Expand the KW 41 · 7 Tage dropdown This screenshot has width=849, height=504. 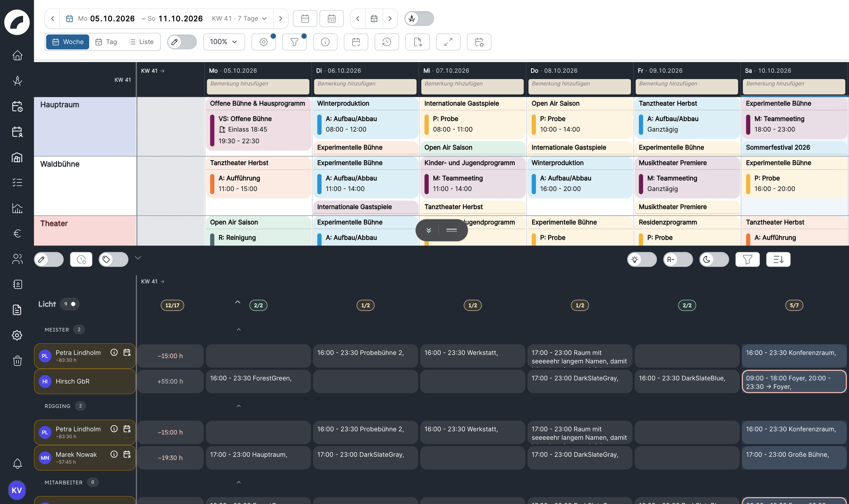239,18
